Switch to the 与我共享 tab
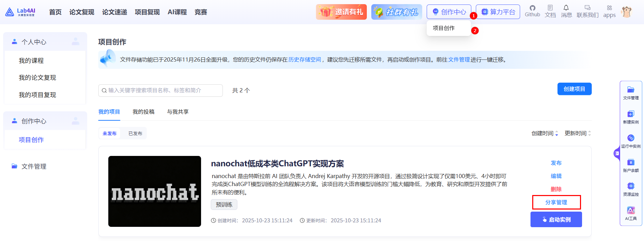644x241 pixels. pyautogui.click(x=178, y=112)
